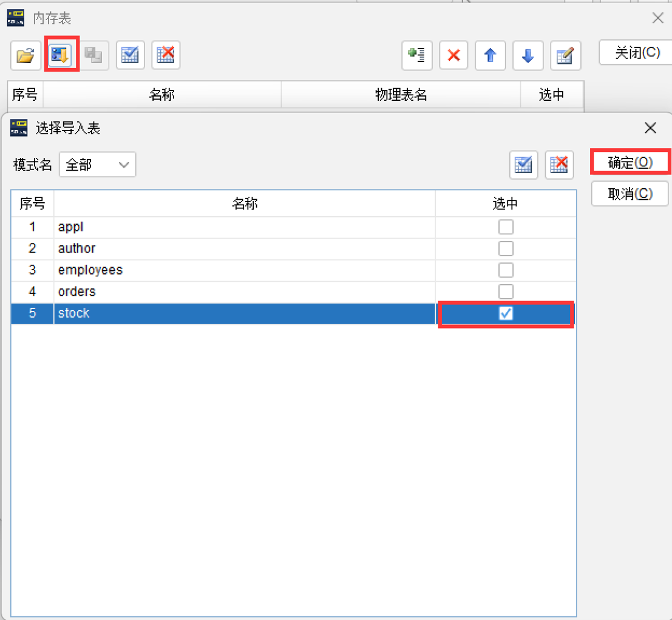This screenshot has height=620, width=672.
Task: Click 名称 column header in 内存表 window
Action: 162,94
